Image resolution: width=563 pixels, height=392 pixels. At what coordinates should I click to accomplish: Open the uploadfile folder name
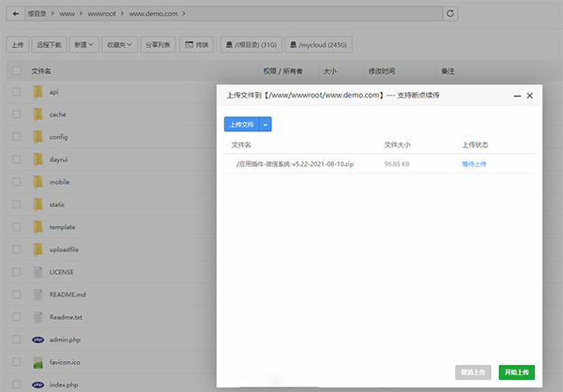point(64,249)
